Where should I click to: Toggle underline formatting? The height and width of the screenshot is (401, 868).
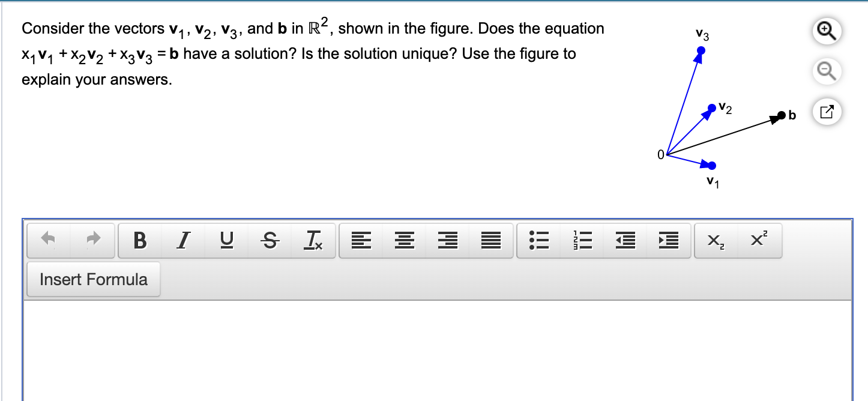[226, 240]
